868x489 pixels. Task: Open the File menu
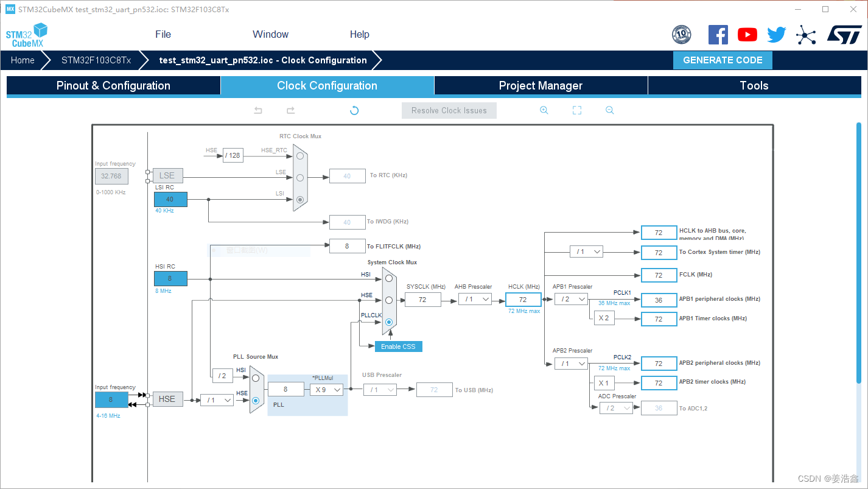(163, 35)
